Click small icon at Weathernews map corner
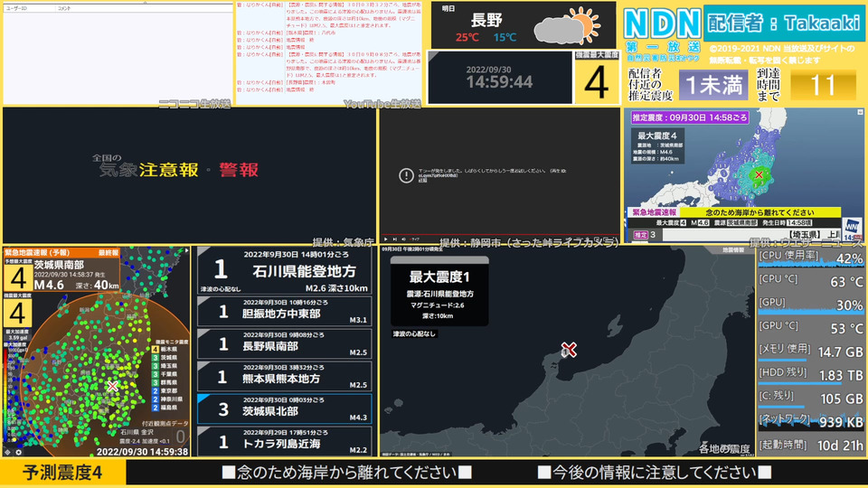Image resolution: width=868 pixels, height=488 pixels. point(860,112)
